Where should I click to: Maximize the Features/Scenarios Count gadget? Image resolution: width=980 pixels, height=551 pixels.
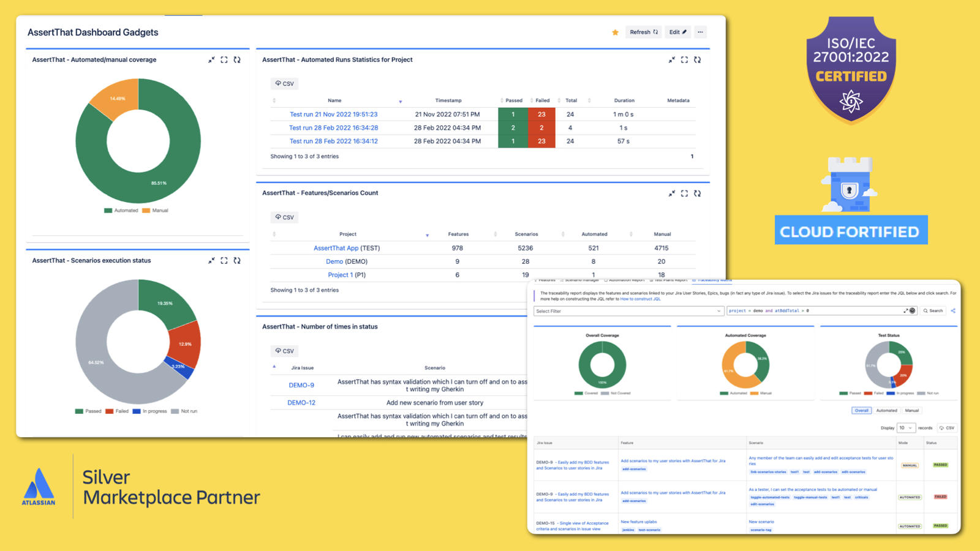pyautogui.click(x=684, y=193)
